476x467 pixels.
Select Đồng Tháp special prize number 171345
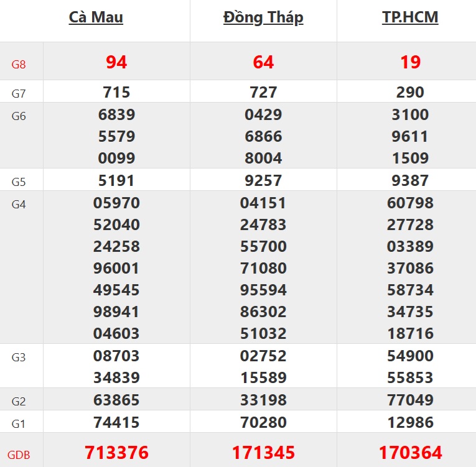tap(263, 453)
